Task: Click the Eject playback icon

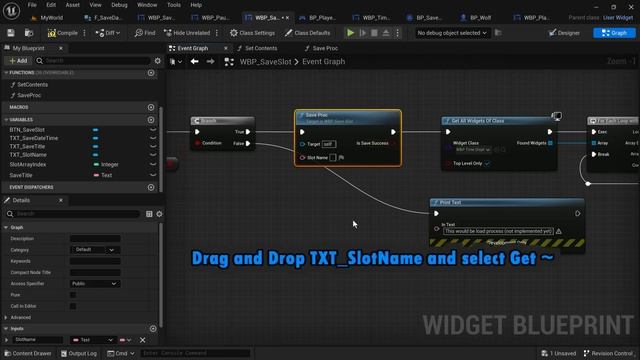Action: point(386,33)
